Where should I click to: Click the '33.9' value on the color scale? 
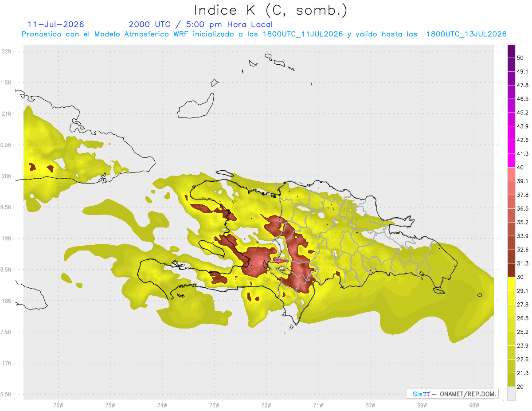click(523, 236)
